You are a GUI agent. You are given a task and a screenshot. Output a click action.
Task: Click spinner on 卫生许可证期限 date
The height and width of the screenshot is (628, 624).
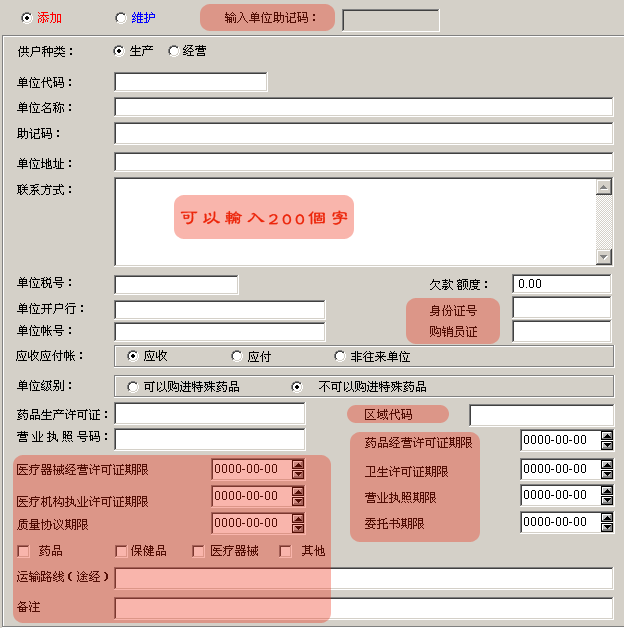point(606,468)
